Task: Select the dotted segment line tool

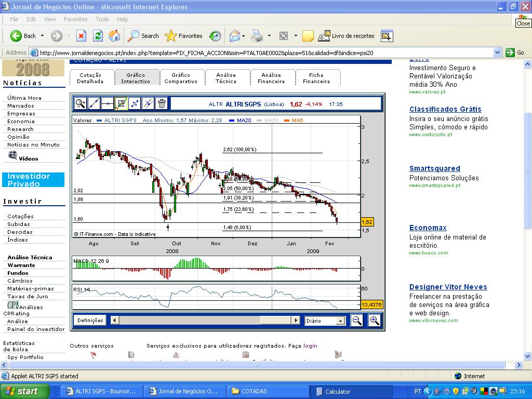Action: click(x=135, y=103)
